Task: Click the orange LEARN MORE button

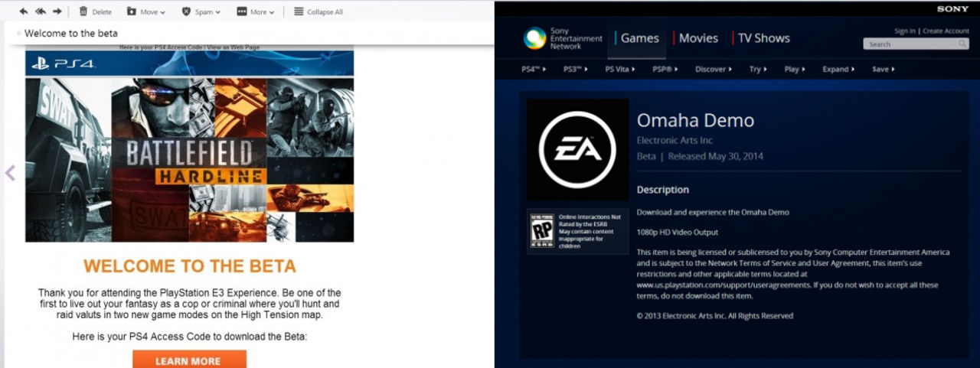Action: pos(189,360)
